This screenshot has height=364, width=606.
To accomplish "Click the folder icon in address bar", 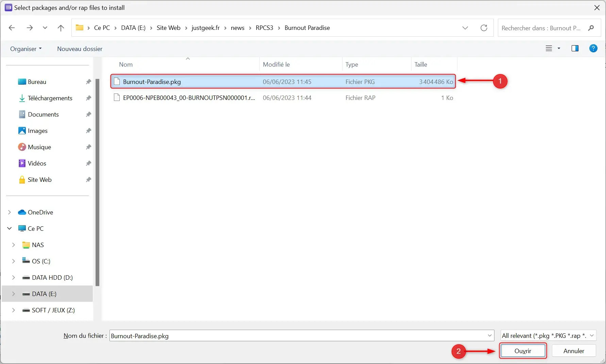I will pos(80,28).
